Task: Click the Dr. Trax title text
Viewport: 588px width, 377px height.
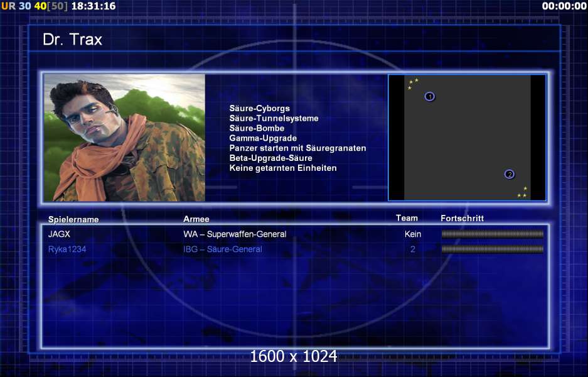Action: [72, 40]
